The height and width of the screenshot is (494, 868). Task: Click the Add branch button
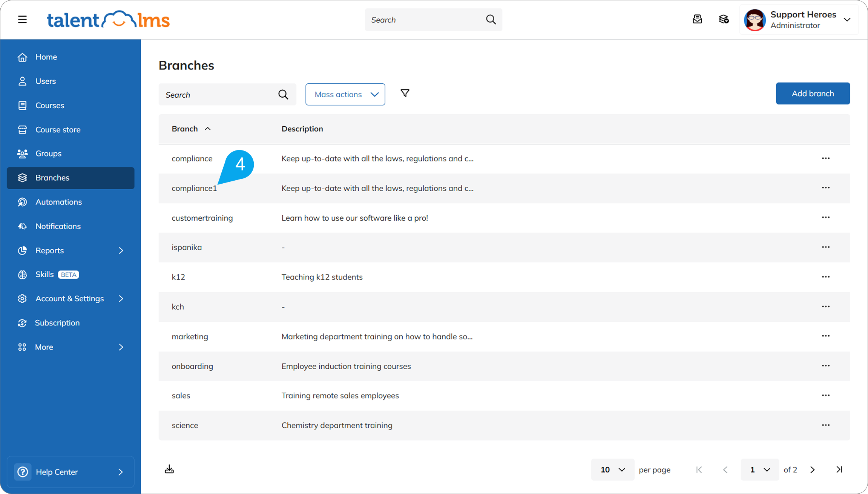(813, 94)
